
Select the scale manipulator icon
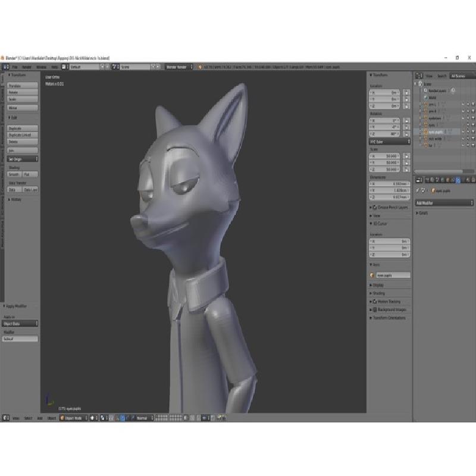133,418
